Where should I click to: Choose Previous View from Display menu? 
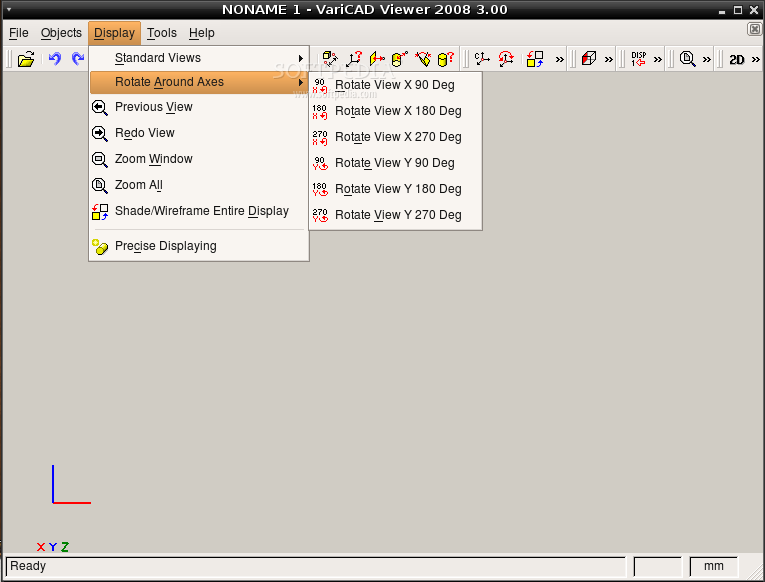[199, 107]
